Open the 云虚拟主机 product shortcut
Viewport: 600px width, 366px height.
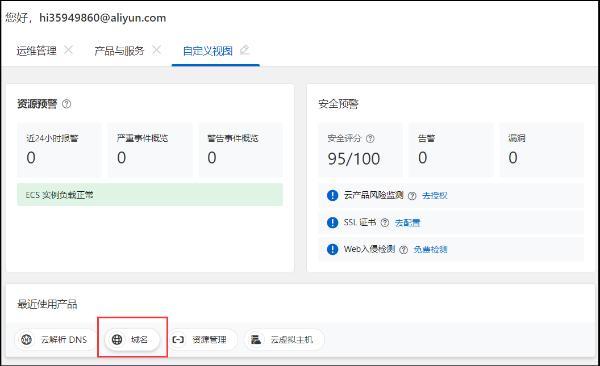pos(284,339)
